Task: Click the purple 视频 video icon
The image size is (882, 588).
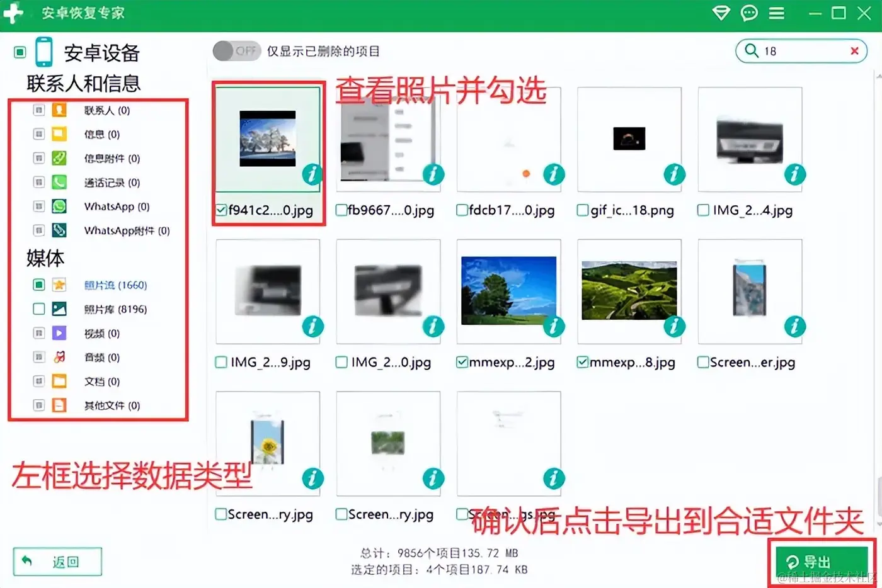Action: [59, 333]
